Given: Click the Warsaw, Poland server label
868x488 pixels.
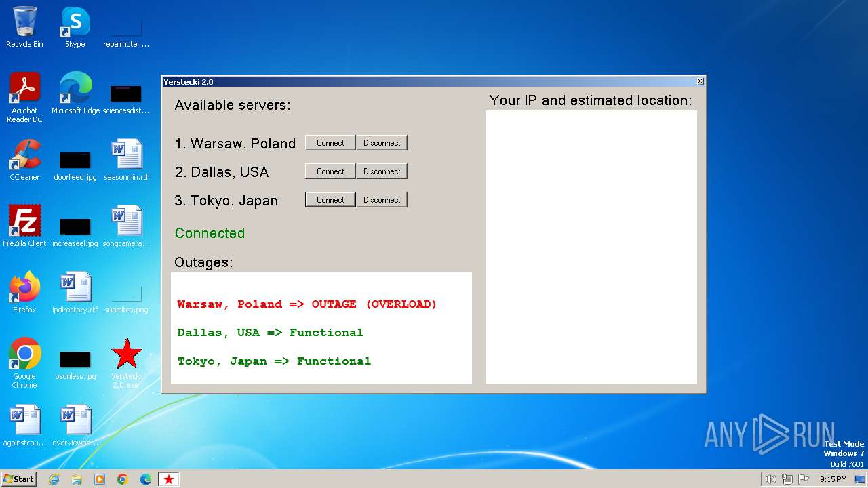Looking at the screenshot, I should pos(235,144).
